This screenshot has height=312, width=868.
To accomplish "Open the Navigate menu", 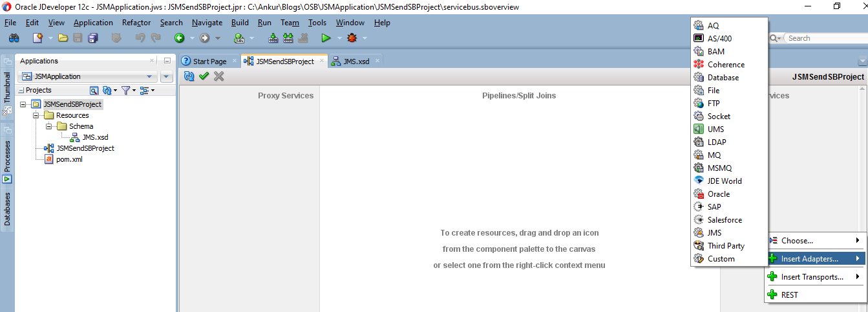I will pos(207,23).
